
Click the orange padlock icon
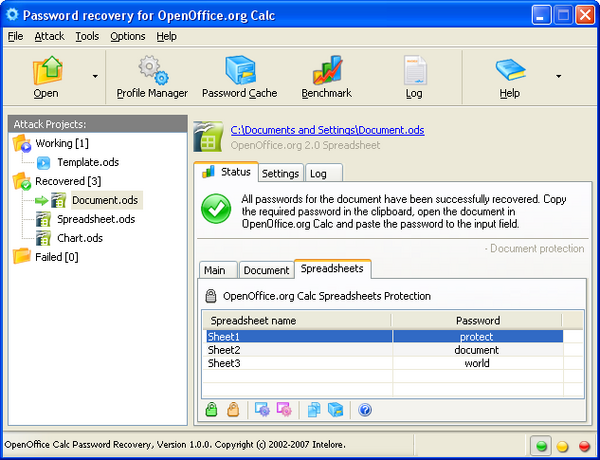233,409
